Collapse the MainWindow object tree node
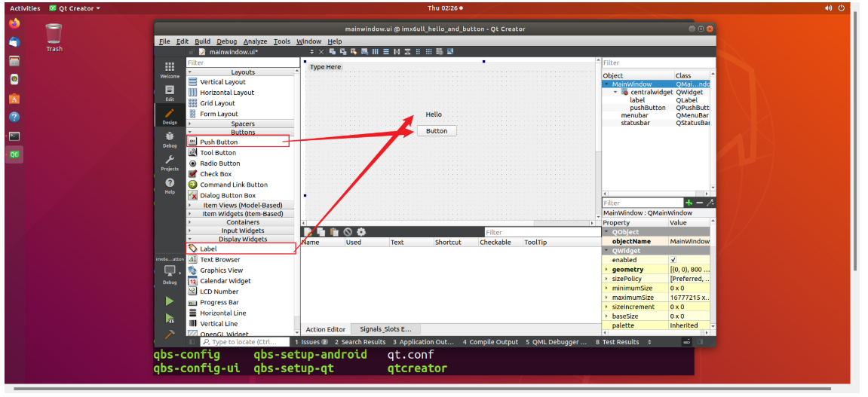This screenshot has height=397, width=868. [606, 84]
